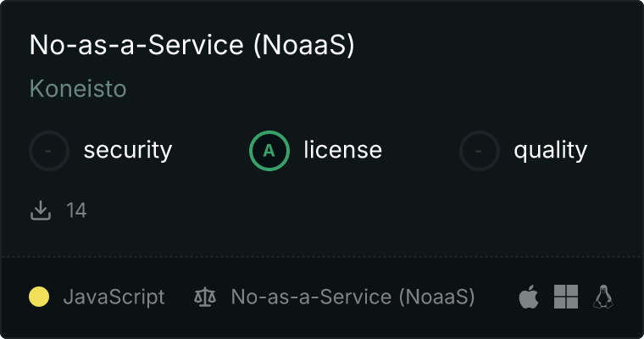Click the quality label text
Viewport: 644px width, 339px height.
tap(550, 151)
